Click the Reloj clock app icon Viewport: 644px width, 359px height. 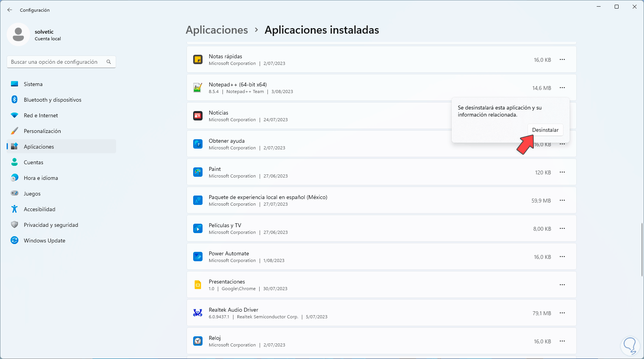[198, 341]
